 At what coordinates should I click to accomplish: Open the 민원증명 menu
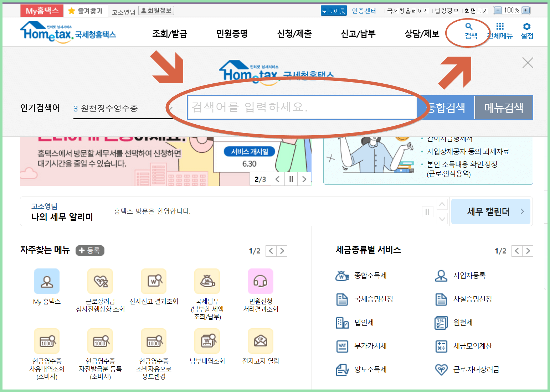click(x=232, y=34)
